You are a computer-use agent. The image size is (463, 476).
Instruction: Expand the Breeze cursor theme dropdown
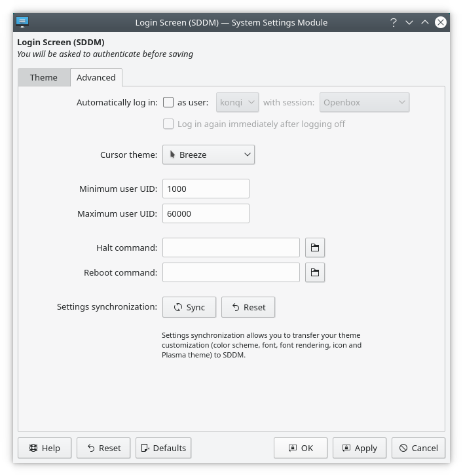click(x=208, y=155)
